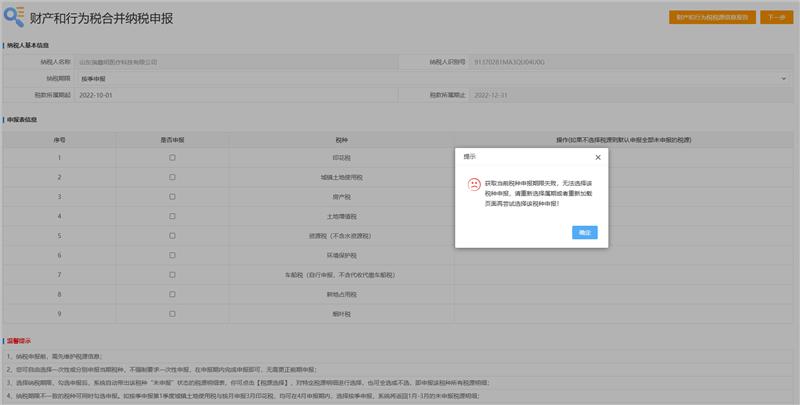The height and width of the screenshot is (405, 800).
Task: Check the 印花税 checkbox
Action: pos(173,158)
